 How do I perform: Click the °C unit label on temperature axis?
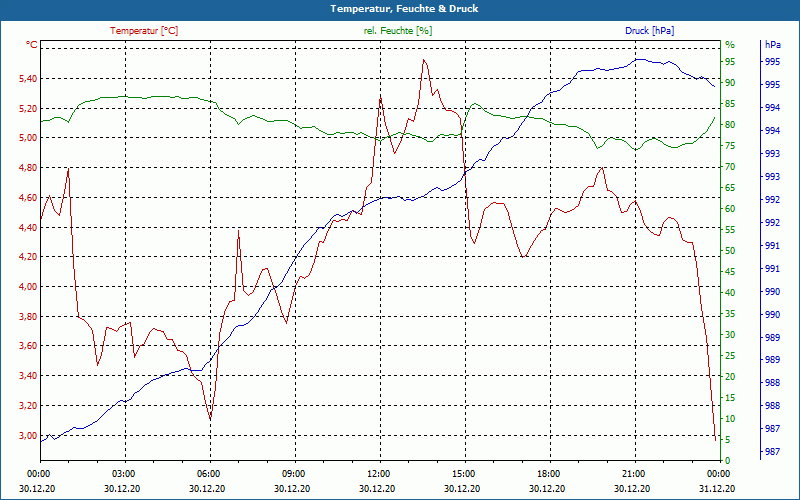coord(32,45)
